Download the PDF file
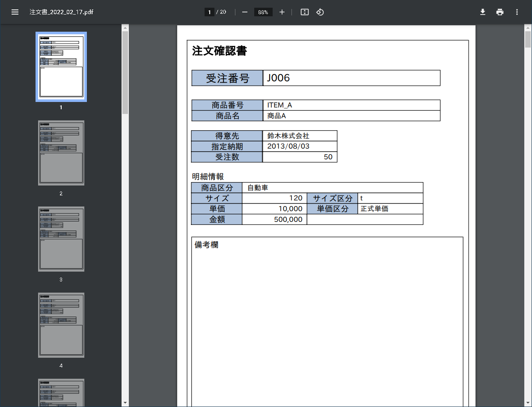 [483, 12]
